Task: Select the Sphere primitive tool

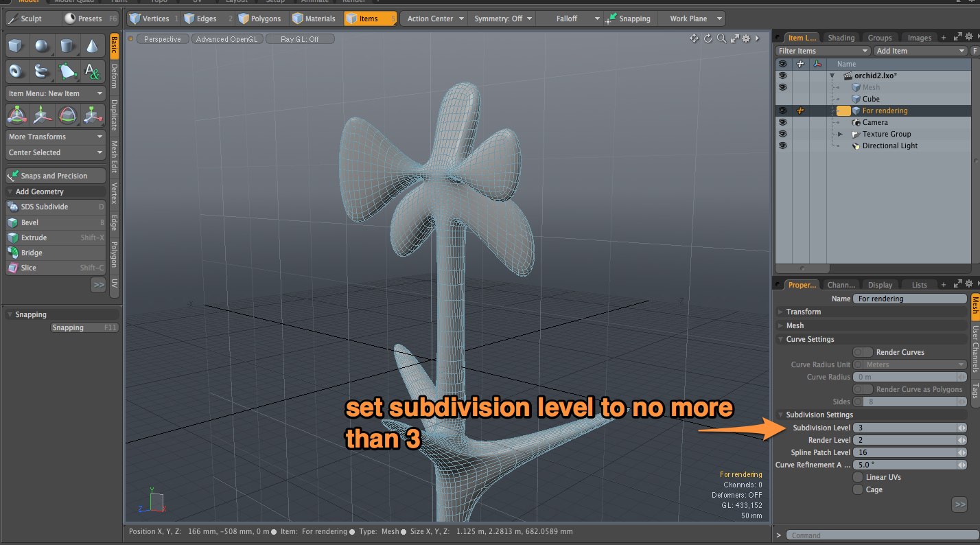Action: pyautogui.click(x=43, y=46)
